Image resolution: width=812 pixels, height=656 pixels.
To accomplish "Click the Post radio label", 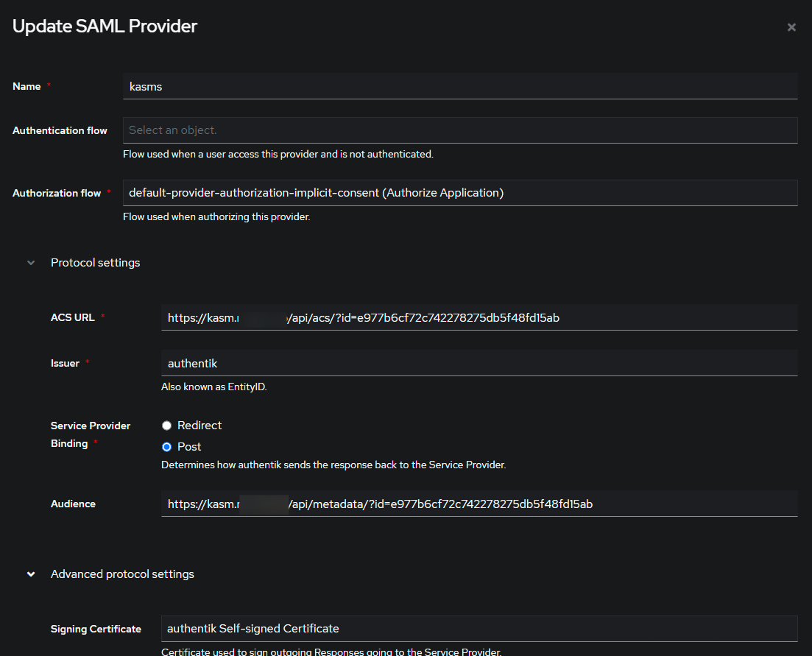I will coord(189,446).
